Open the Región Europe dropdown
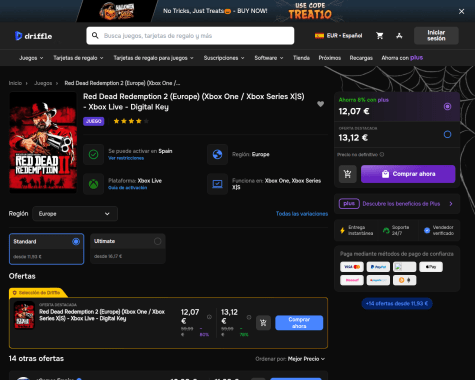This screenshot has width=475, height=380. [x=75, y=214]
